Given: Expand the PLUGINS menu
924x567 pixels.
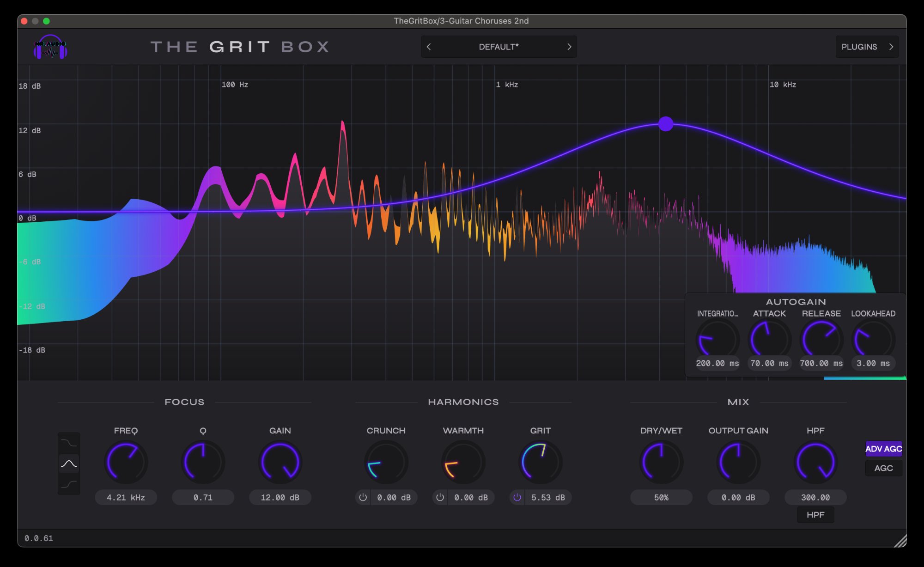Looking at the screenshot, I should click(x=867, y=47).
